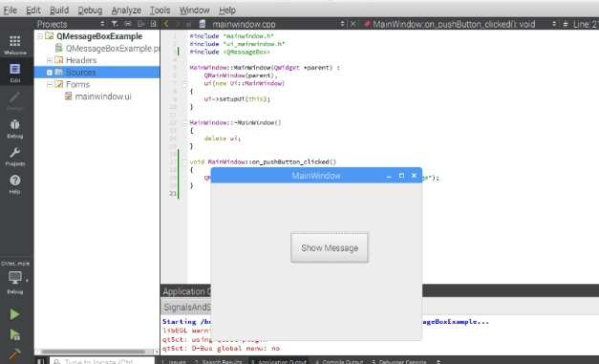Collapse the QMessageBoxExample project node

[x=40, y=36]
